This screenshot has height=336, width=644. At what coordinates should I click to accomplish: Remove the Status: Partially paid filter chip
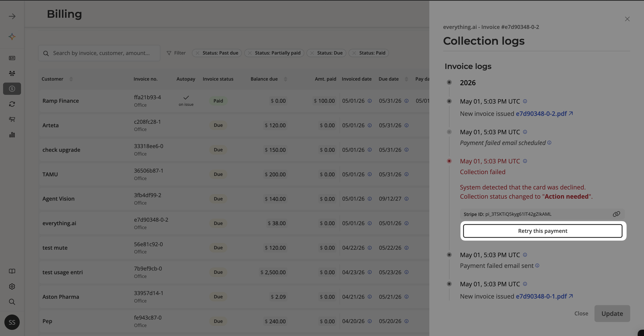(x=250, y=53)
